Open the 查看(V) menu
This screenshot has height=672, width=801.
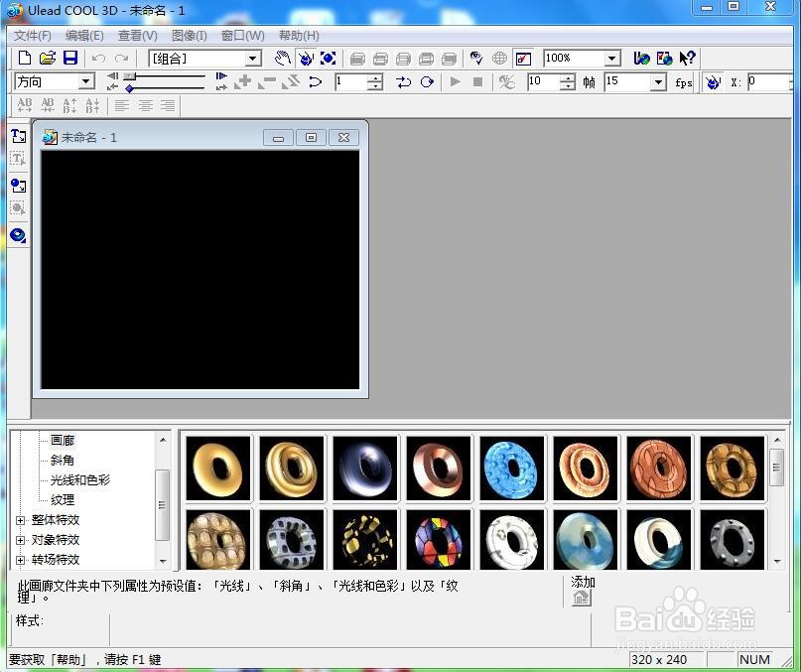click(x=137, y=36)
